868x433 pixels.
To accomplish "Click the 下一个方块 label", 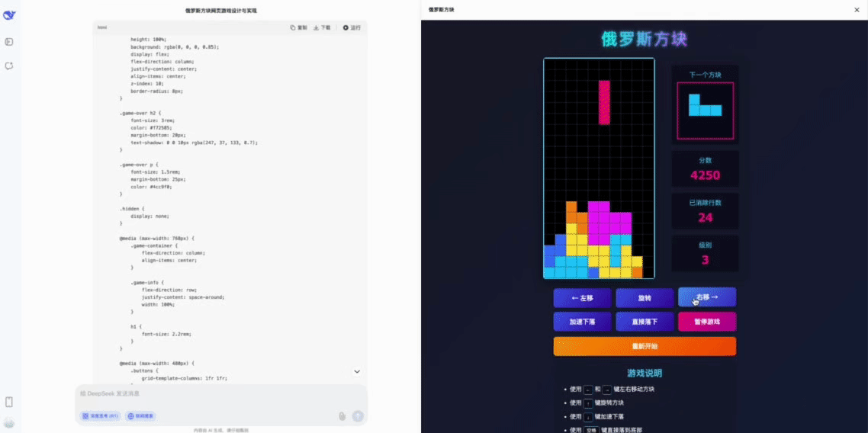I will point(706,75).
